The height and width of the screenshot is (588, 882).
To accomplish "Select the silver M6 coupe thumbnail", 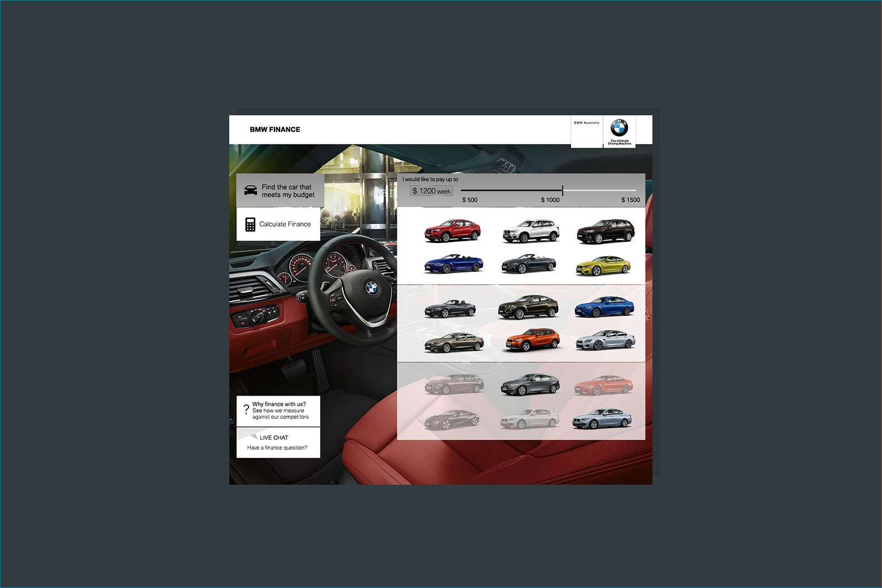I will 606,340.
